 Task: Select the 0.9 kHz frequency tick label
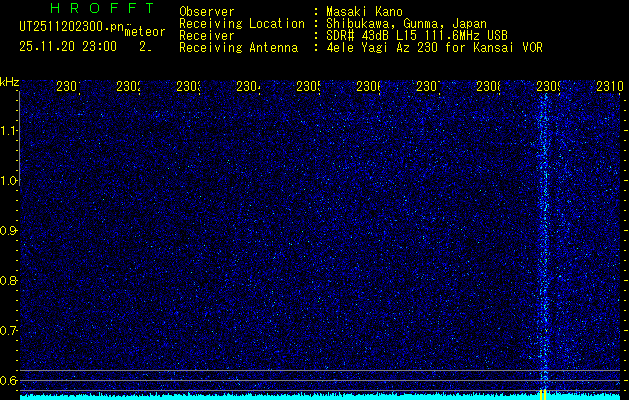(9, 230)
